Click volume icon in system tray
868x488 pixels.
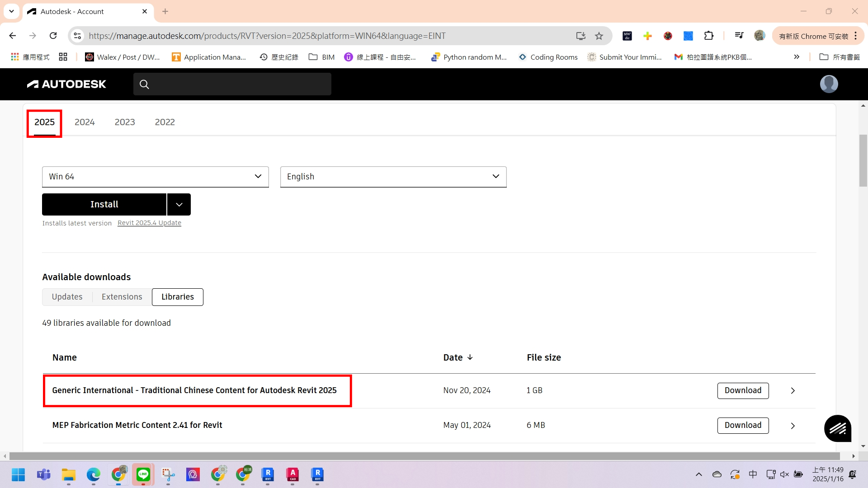tap(784, 474)
